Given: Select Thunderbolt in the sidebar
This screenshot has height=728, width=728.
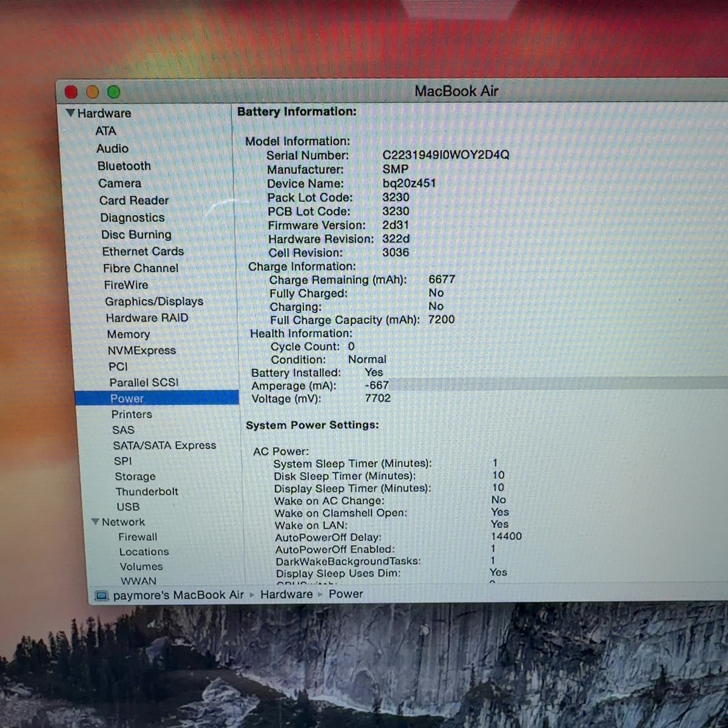Looking at the screenshot, I should pos(147,492).
